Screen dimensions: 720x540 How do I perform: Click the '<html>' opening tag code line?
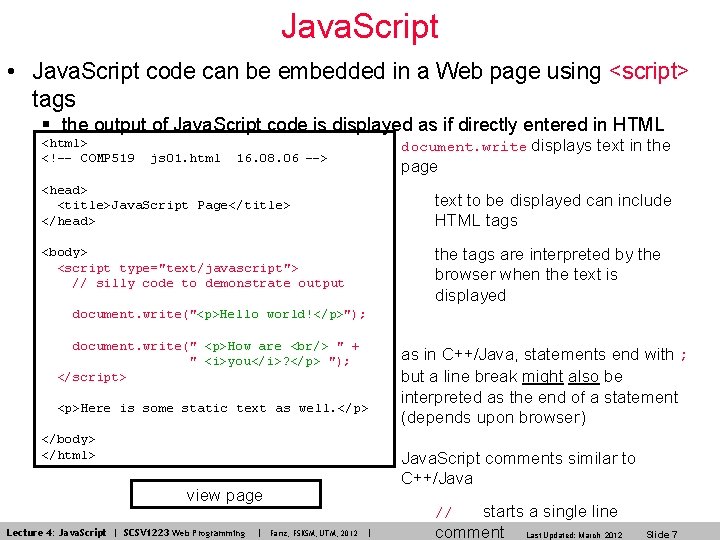[64, 143]
